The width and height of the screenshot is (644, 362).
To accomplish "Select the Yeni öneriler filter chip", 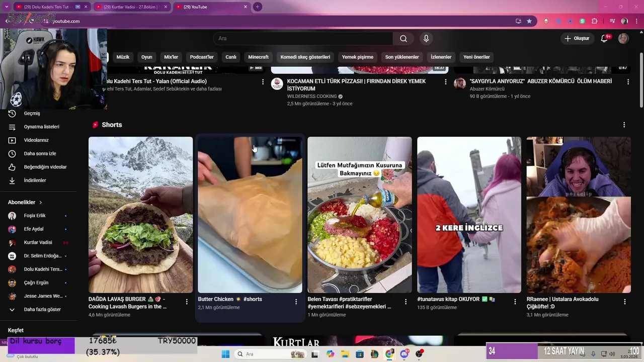I will 476,57.
